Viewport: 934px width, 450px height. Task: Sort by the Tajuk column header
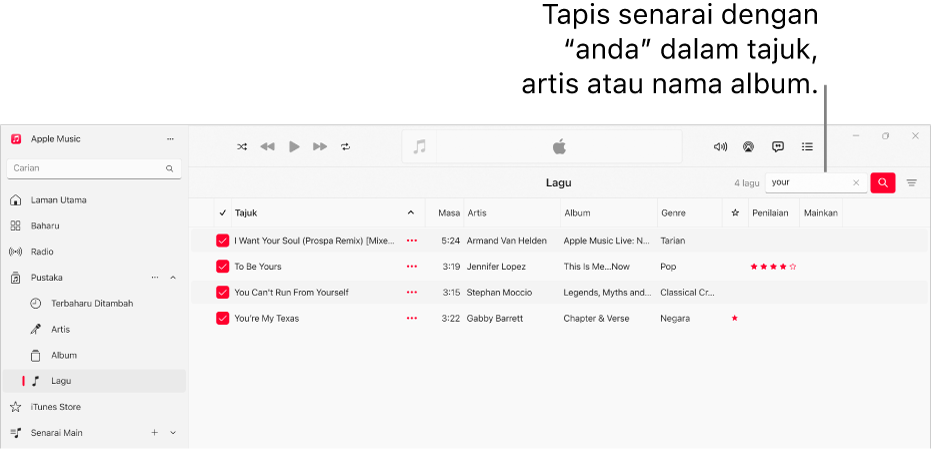click(x=246, y=213)
